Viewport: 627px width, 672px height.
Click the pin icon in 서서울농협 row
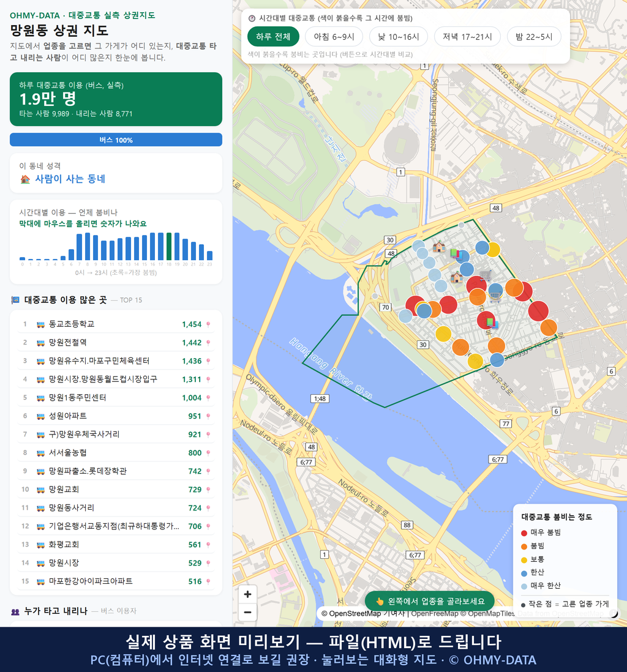(208, 453)
